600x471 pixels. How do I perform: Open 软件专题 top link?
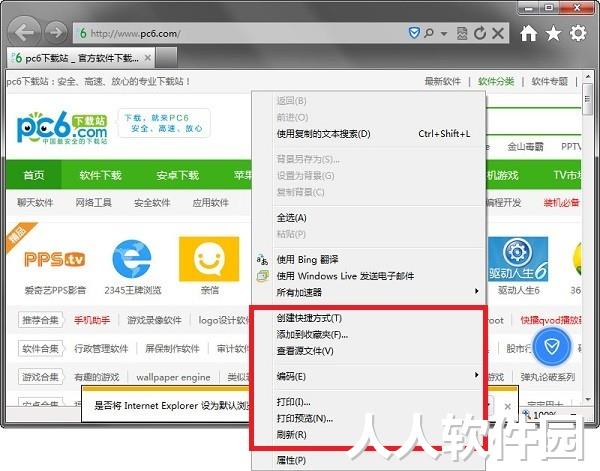point(549,81)
